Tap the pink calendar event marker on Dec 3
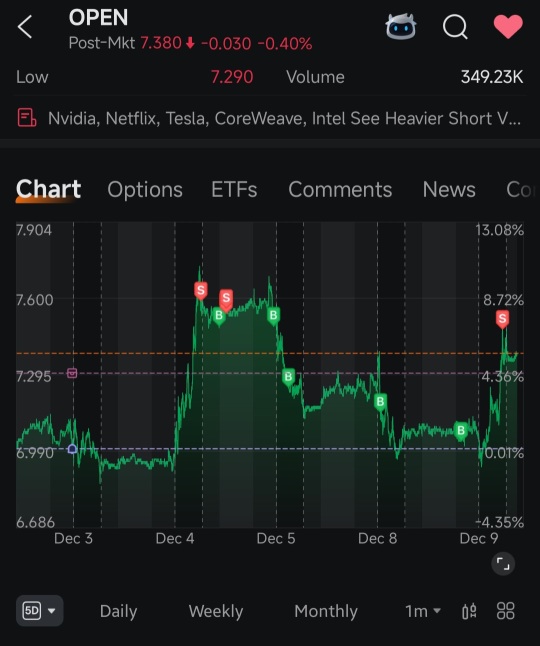540x646 pixels. pyautogui.click(x=72, y=373)
